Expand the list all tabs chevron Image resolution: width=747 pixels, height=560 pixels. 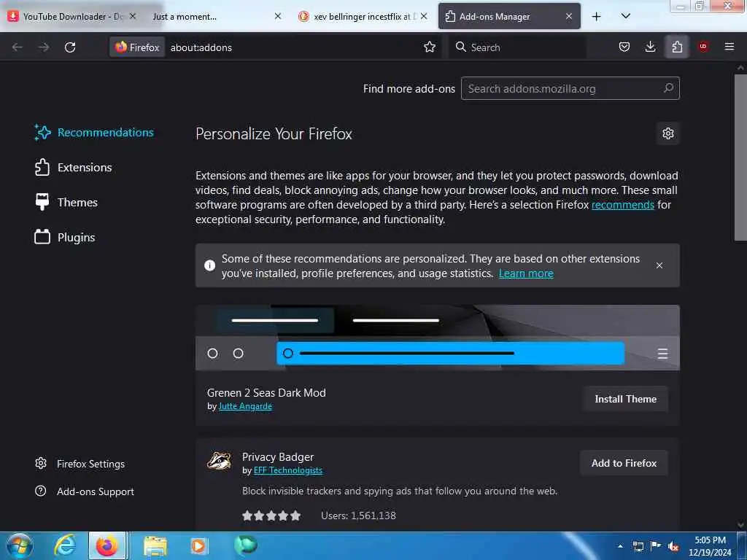625,17
